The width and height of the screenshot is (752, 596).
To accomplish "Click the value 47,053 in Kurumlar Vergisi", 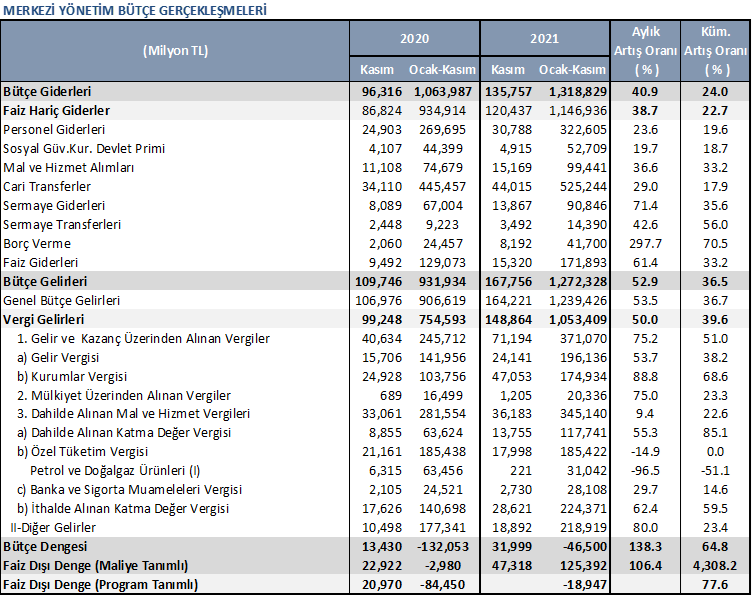I will [512, 377].
